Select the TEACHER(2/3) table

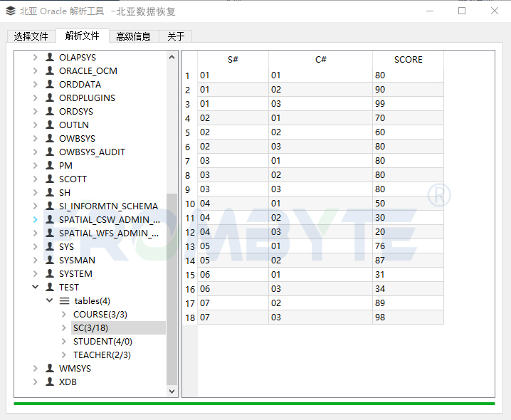(x=102, y=355)
